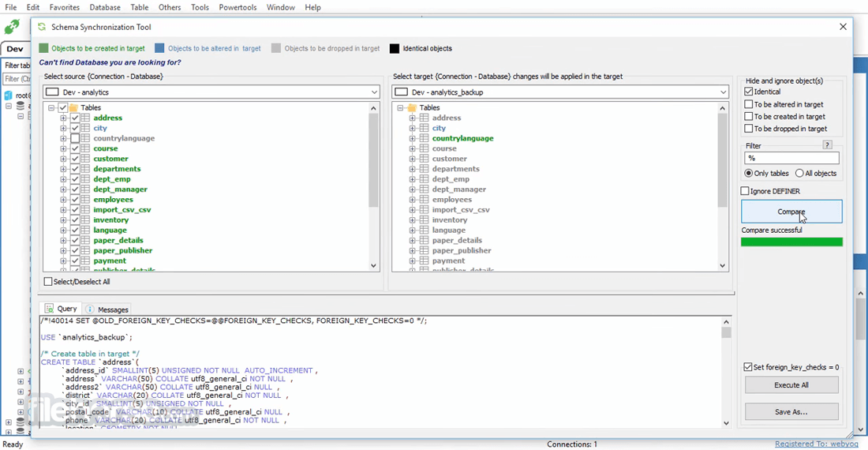Click table icon beside target course
Screen dimensions: 868x450
[424, 148]
